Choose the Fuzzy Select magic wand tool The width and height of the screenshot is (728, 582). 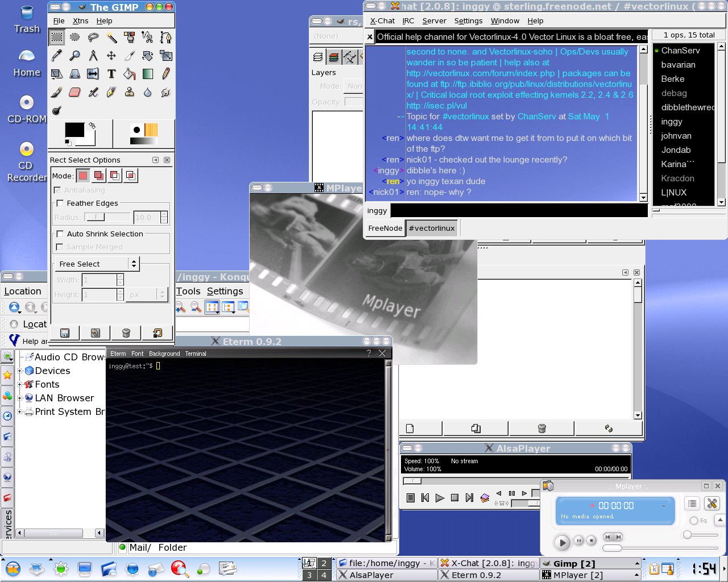click(x=111, y=38)
